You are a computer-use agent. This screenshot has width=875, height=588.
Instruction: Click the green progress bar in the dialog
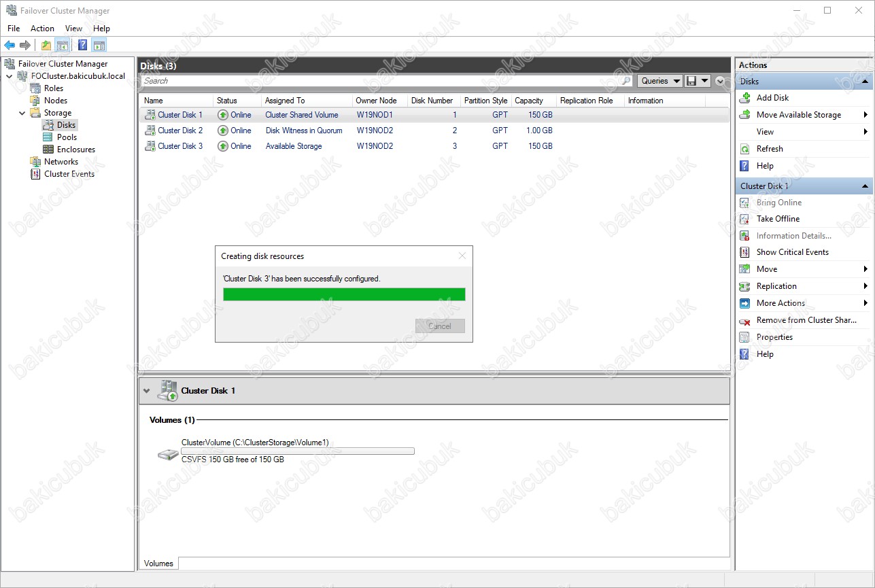pos(344,294)
